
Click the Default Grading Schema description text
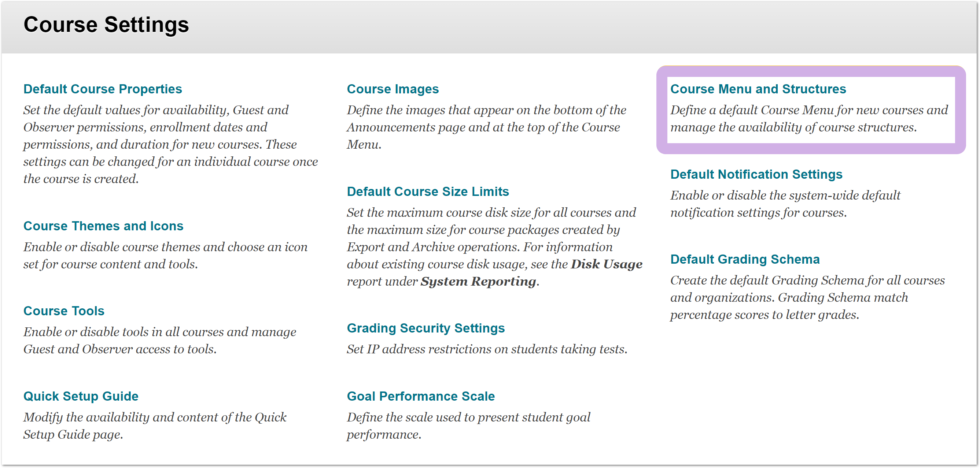click(807, 297)
